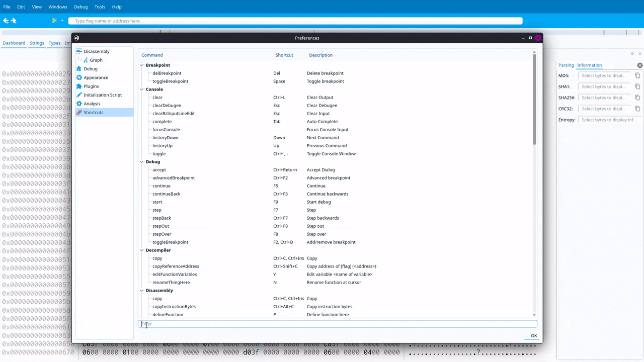
Task: Click OK to close Preferences
Action: click(x=533, y=336)
